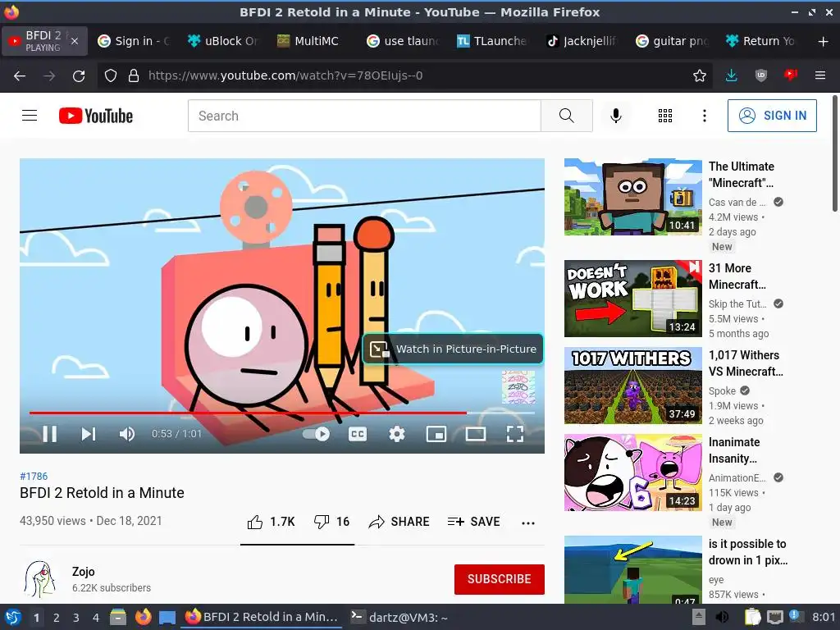Switch to workspace 2 in taskbar

click(56, 618)
